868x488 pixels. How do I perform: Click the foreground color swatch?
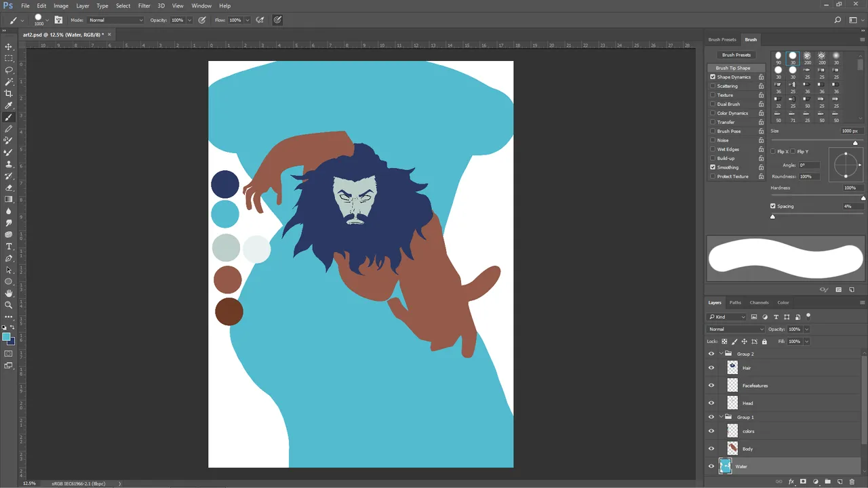click(6, 337)
